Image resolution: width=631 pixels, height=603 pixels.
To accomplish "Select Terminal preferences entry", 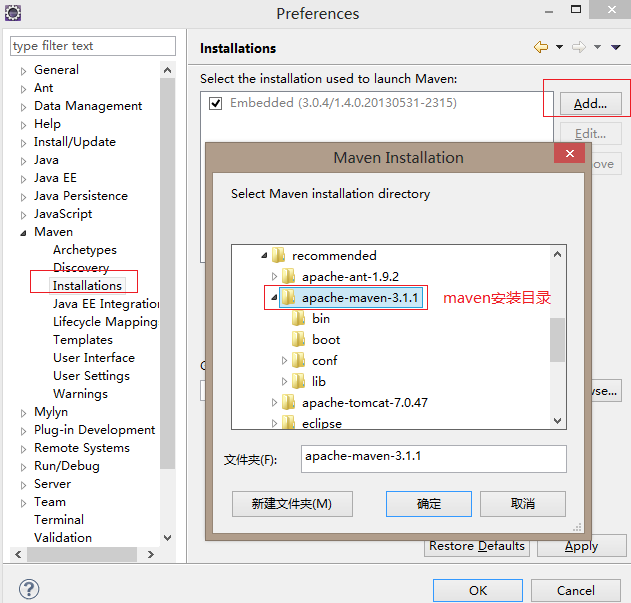I will (x=59, y=520).
